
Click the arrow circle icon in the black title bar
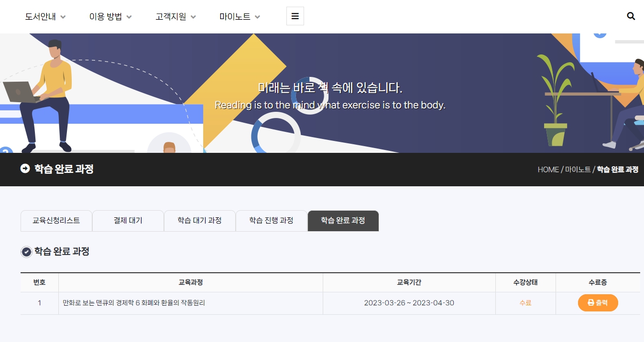25,169
